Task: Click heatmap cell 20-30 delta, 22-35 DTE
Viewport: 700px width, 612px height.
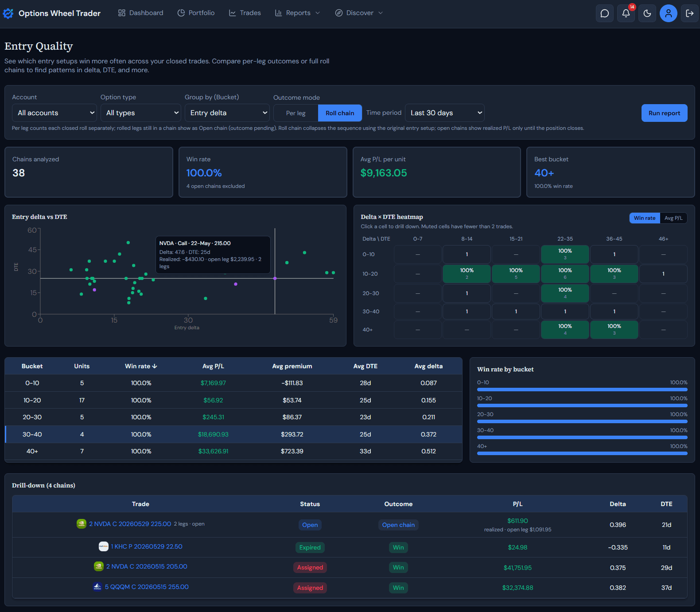Action: click(x=565, y=293)
